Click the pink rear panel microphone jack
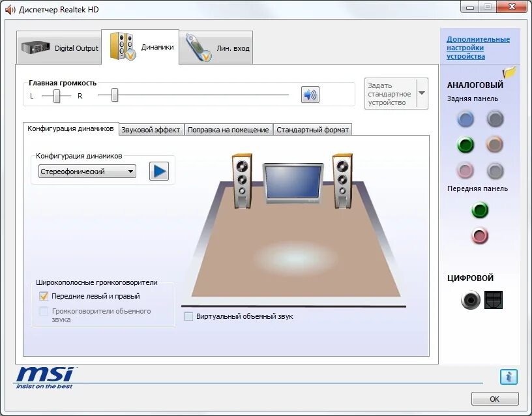 coord(465,171)
